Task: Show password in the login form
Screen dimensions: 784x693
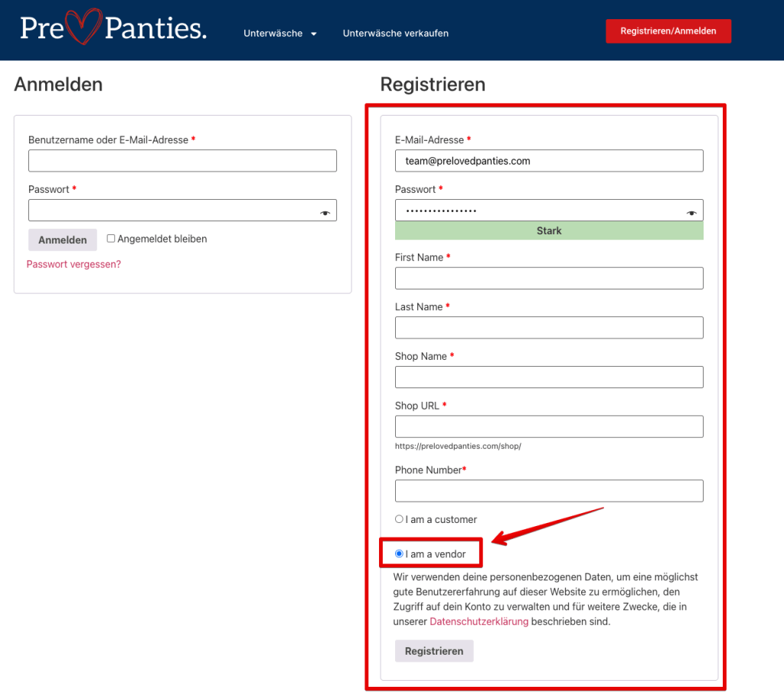Action: (325, 213)
